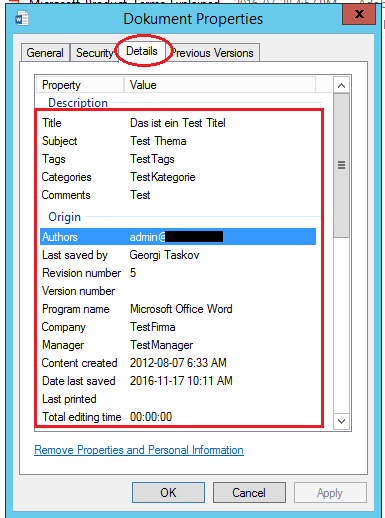Click Total editing time value 00:00:00
The image size is (385, 518).
tap(151, 417)
